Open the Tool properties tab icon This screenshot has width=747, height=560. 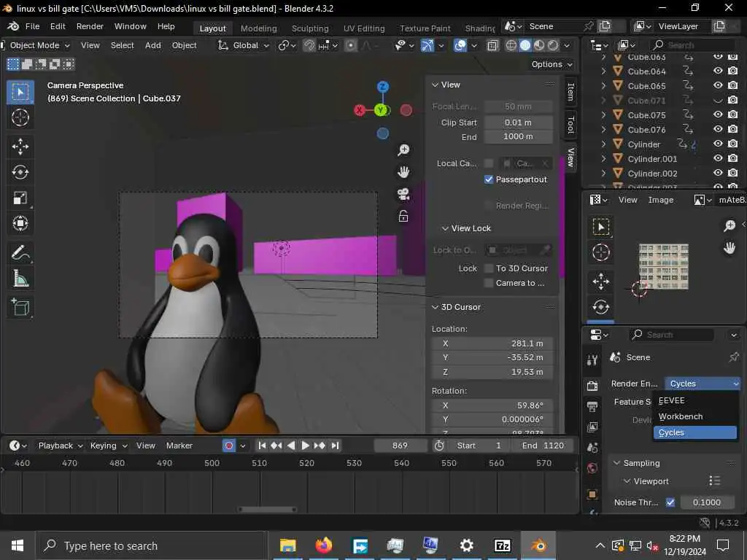pyautogui.click(x=592, y=360)
